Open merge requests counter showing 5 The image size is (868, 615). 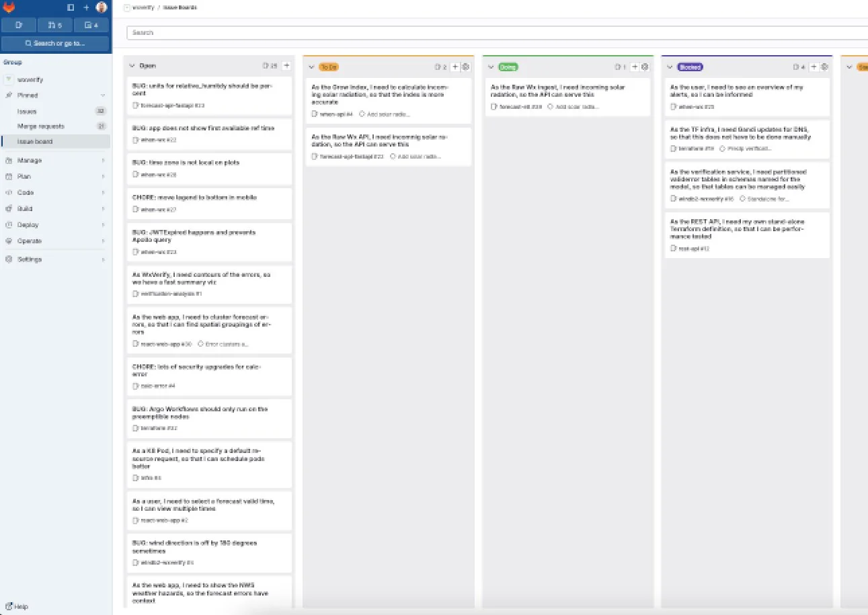coord(55,26)
